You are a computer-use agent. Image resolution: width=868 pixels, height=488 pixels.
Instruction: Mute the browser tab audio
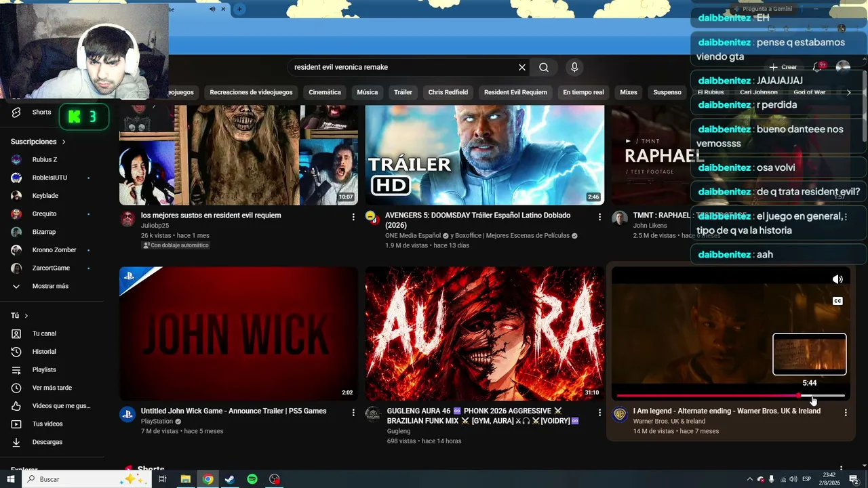[212, 9]
